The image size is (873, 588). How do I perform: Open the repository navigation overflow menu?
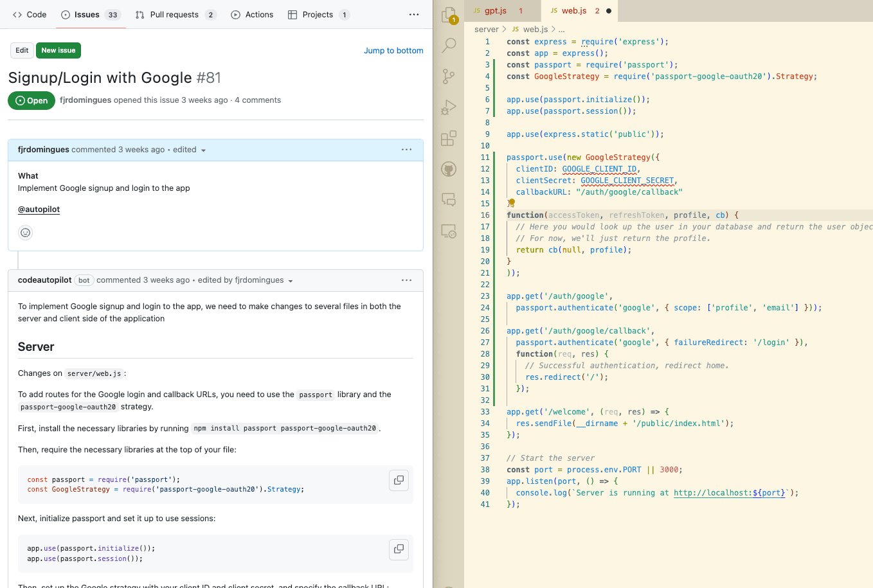[413, 14]
